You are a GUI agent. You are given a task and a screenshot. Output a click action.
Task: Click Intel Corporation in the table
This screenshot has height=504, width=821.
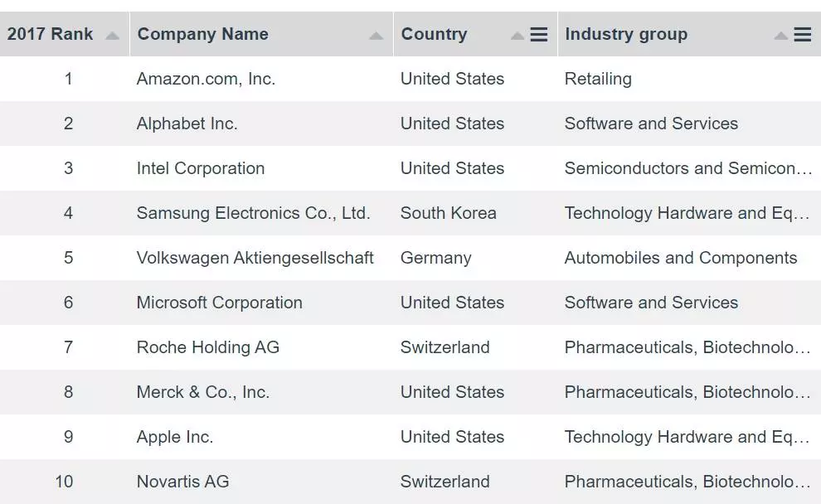coord(201,169)
